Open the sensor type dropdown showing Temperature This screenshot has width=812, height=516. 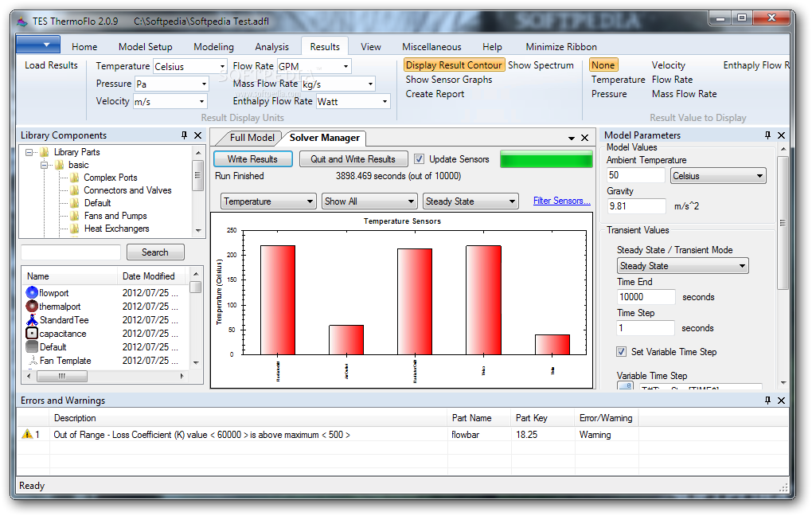pyautogui.click(x=268, y=201)
